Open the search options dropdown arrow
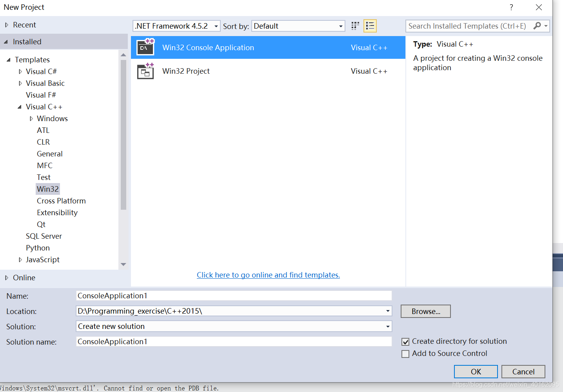Screen dimensions: 563x392 tap(546, 26)
